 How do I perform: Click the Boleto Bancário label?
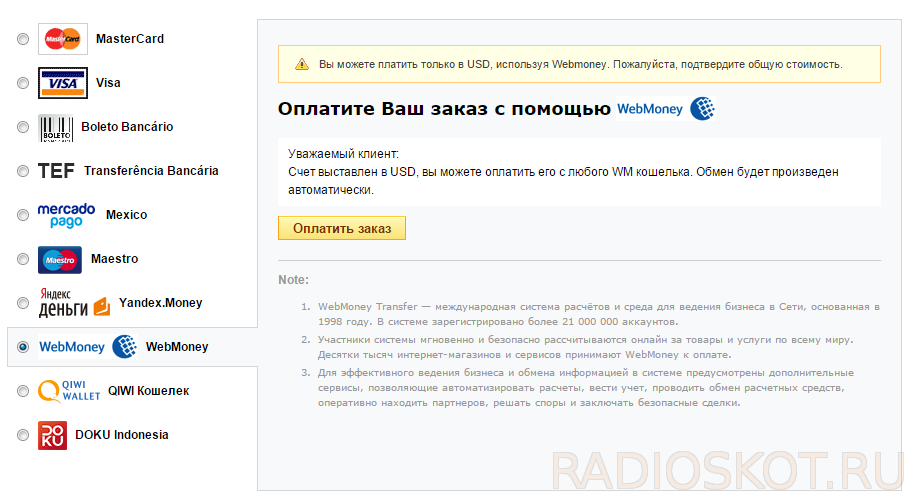(127, 127)
